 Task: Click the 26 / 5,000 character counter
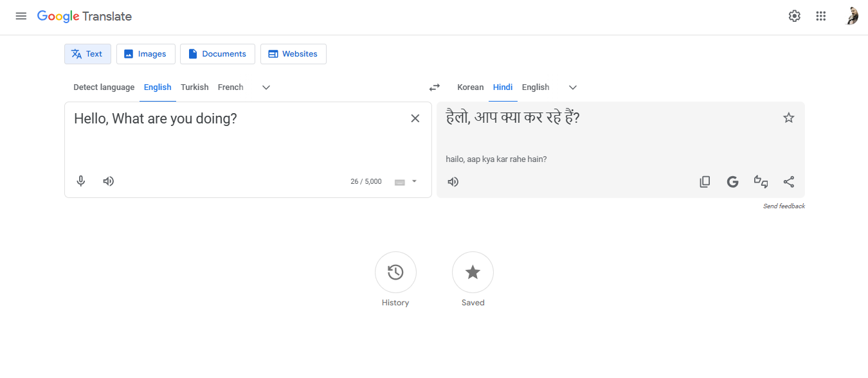click(366, 182)
